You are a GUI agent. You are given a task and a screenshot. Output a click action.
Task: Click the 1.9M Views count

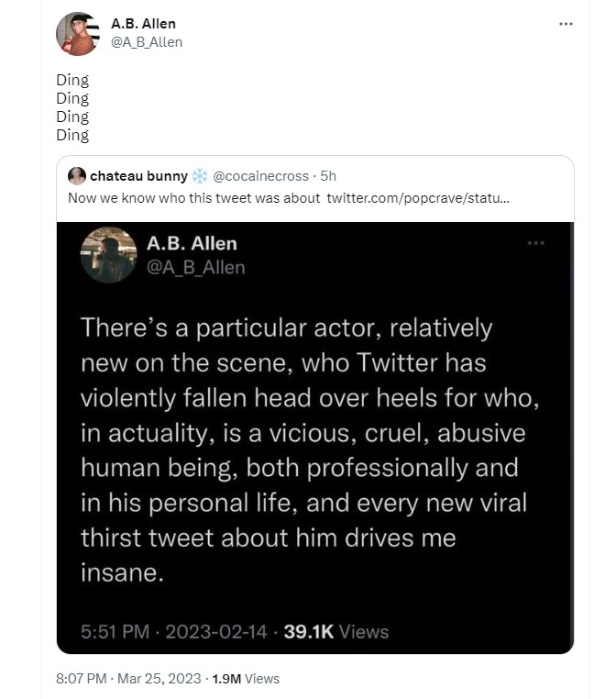point(245,679)
